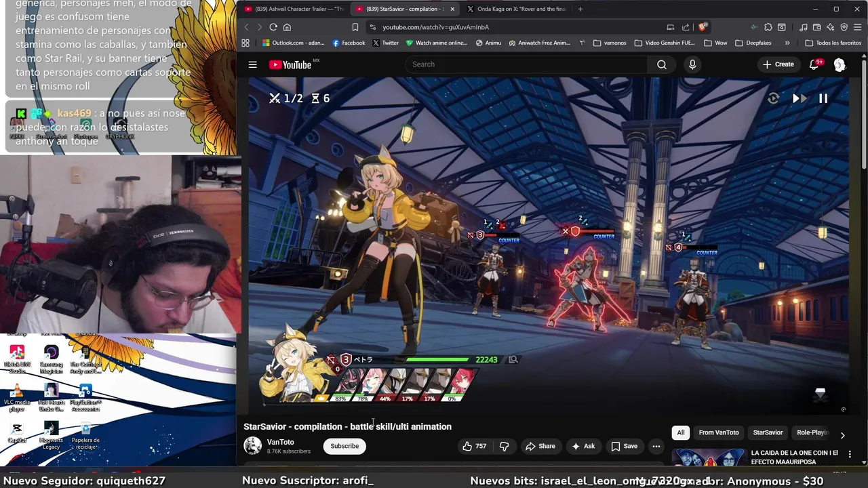Select the All filter chip
The height and width of the screenshot is (488, 868).
coord(681,432)
